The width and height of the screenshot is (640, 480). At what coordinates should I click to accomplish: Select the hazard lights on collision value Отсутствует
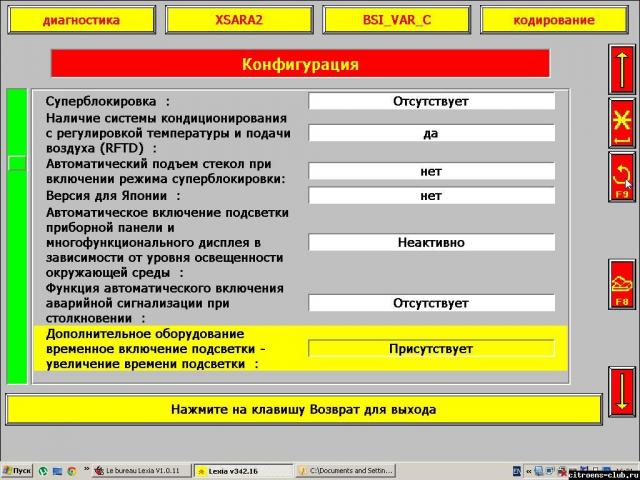(431, 303)
